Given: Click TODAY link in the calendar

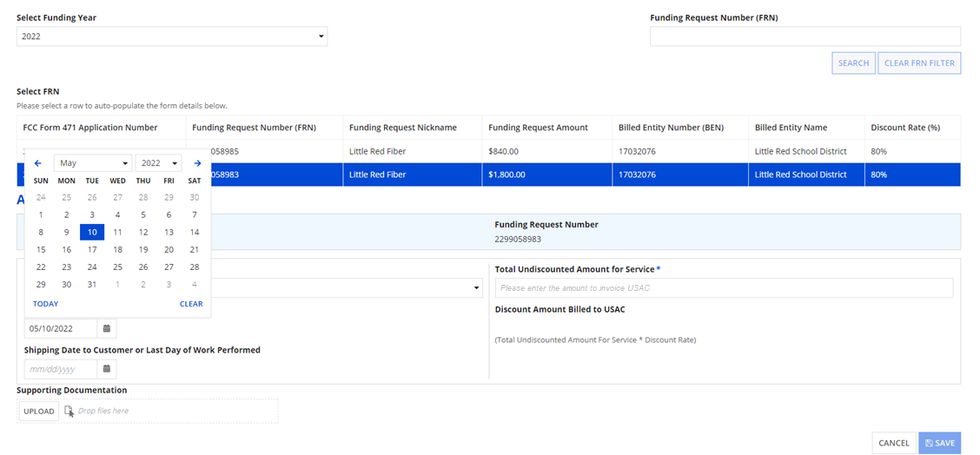Looking at the screenshot, I should [x=45, y=304].
